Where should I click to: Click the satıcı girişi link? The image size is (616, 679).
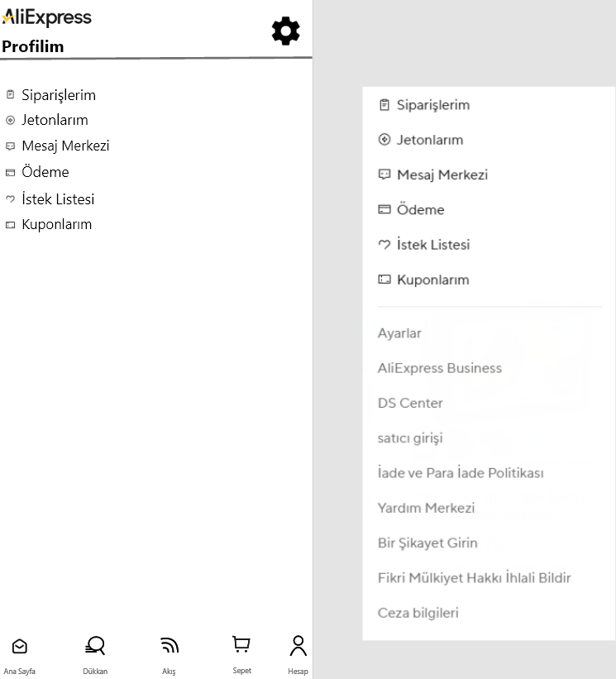point(410,438)
